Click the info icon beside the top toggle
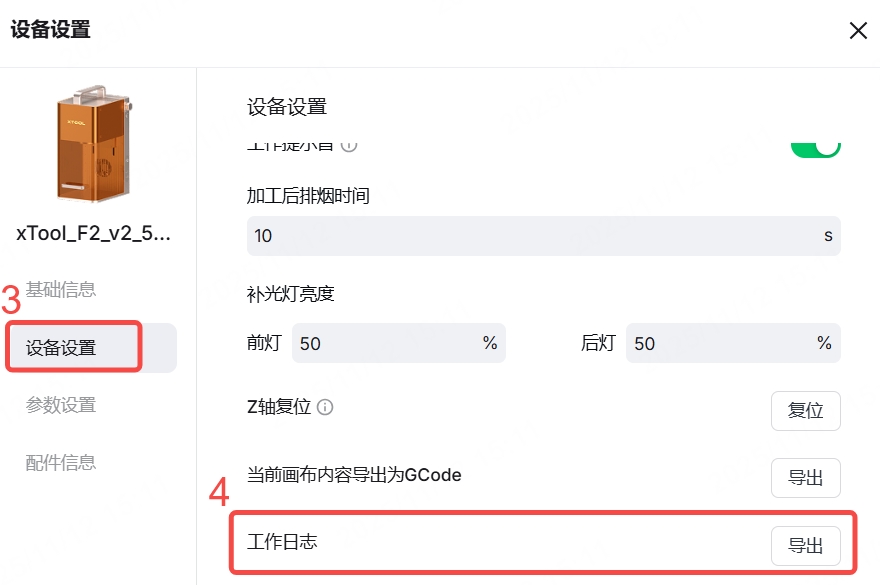Image resolution: width=880 pixels, height=585 pixels. [349, 145]
